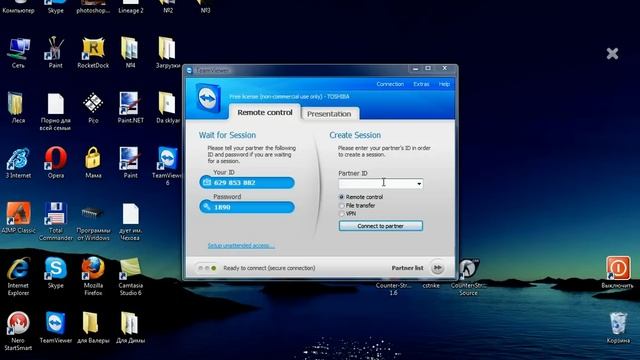640x360 pixels.
Task: Click the Connect to partner button
Action: [380, 226]
